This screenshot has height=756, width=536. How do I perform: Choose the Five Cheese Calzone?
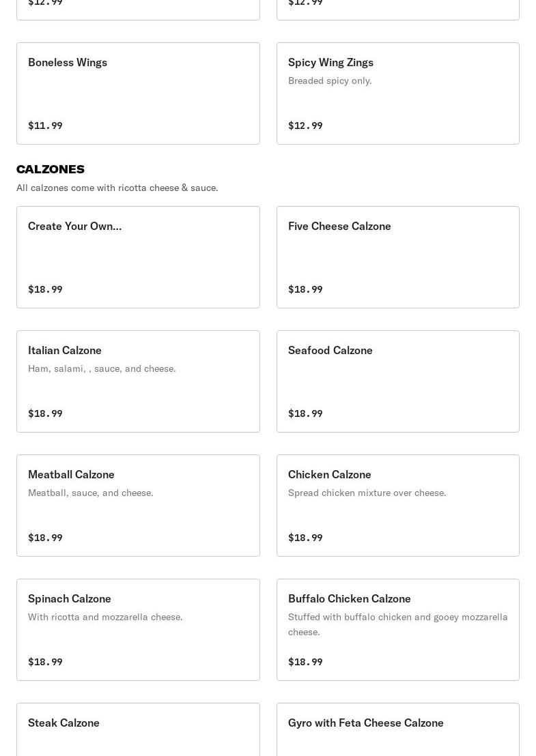click(339, 226)
